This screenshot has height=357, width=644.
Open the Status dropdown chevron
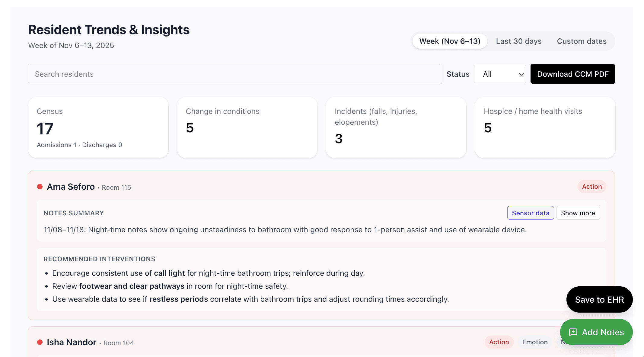(521, 74)
